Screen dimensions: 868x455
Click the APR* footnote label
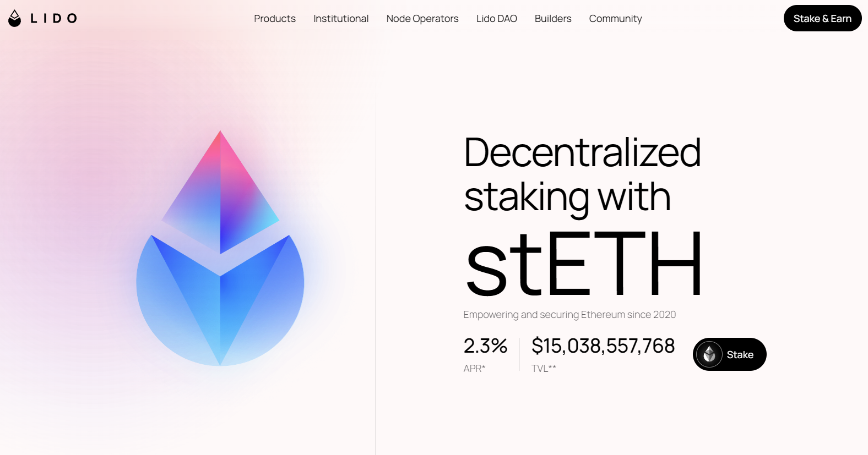point(474,369)
